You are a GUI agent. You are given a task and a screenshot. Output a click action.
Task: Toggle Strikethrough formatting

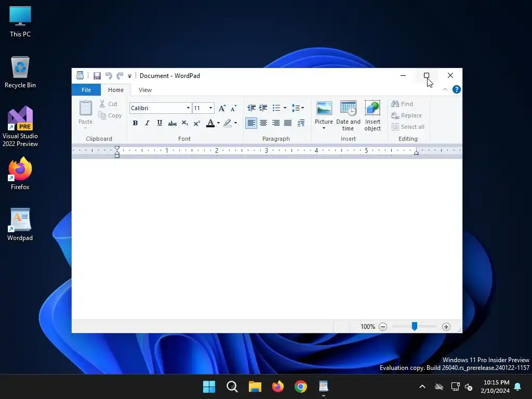coord(172,123)
